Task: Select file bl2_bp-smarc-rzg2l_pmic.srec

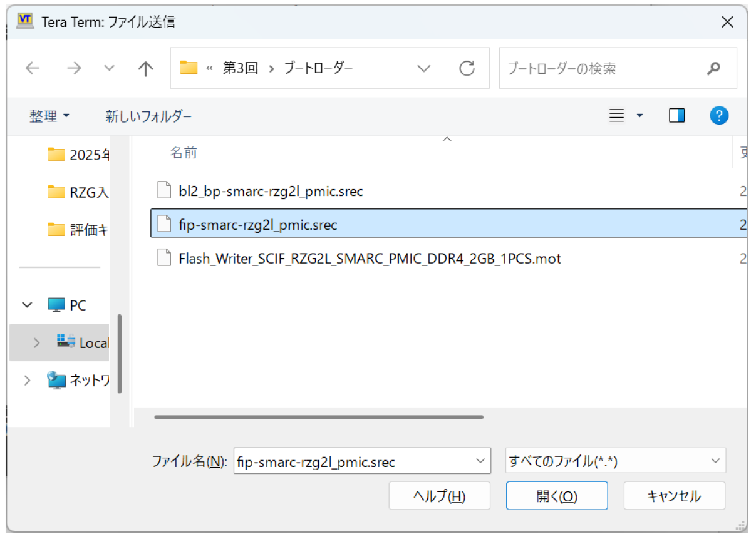Action: tap(271, 192)
